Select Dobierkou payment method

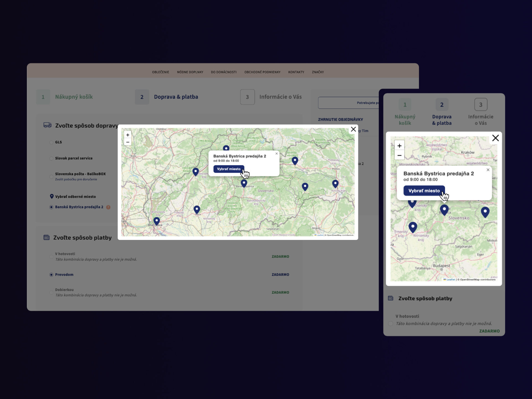[51, 293]
